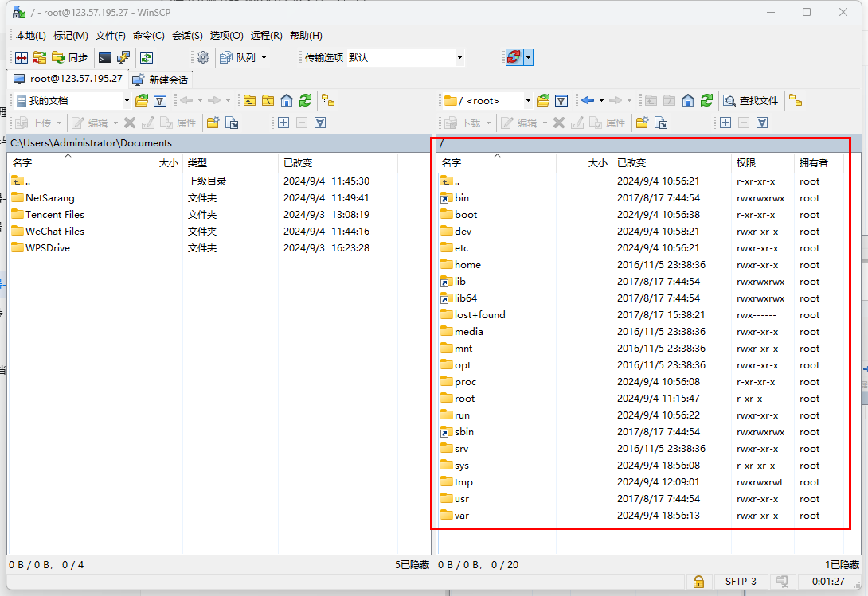This screenshot has width=868, height=596.
Task: Click the synchronize directories icon left of 同步
Action: coord(40,57)
